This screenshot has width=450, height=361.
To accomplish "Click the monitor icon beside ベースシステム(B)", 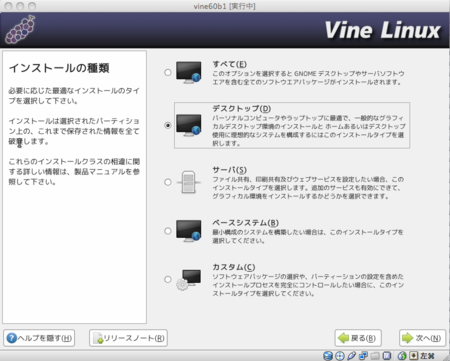I will (189, 231).
